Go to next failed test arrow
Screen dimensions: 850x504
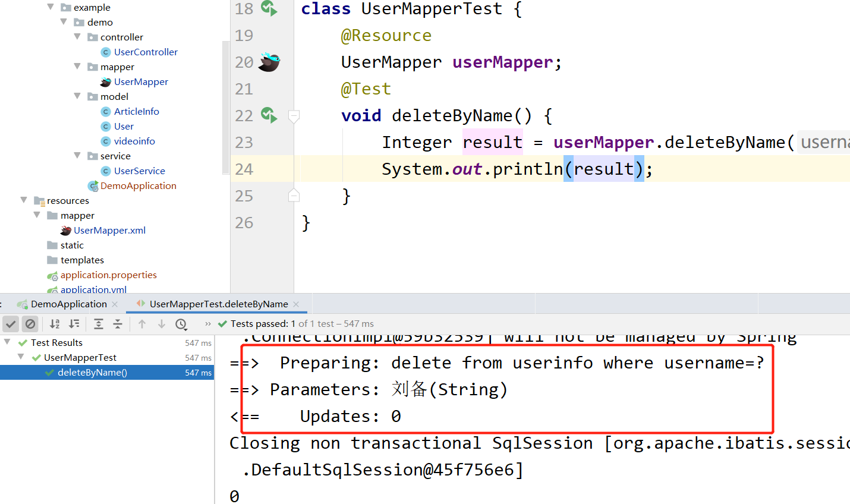point(162,324)
